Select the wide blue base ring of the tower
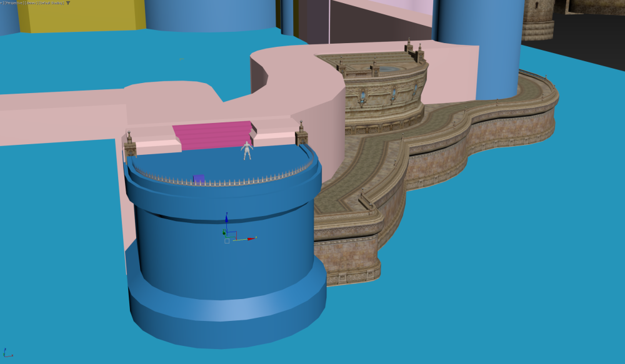The height and width of the screenshot is (364, 625). click(x=225, y=312)
